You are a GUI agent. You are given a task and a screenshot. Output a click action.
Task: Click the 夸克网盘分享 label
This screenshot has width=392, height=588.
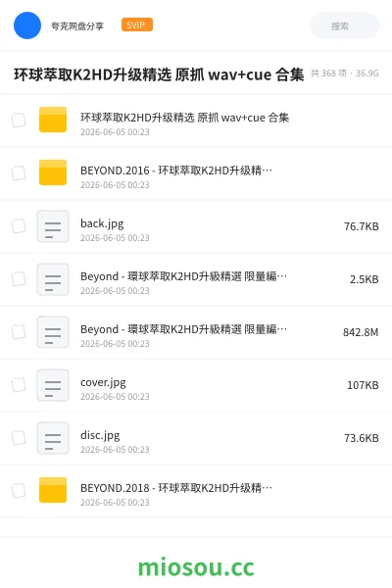[x=77, y=25]
